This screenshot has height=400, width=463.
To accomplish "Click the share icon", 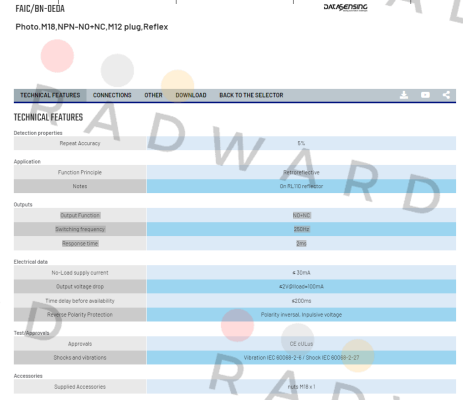I will [446, 95].
